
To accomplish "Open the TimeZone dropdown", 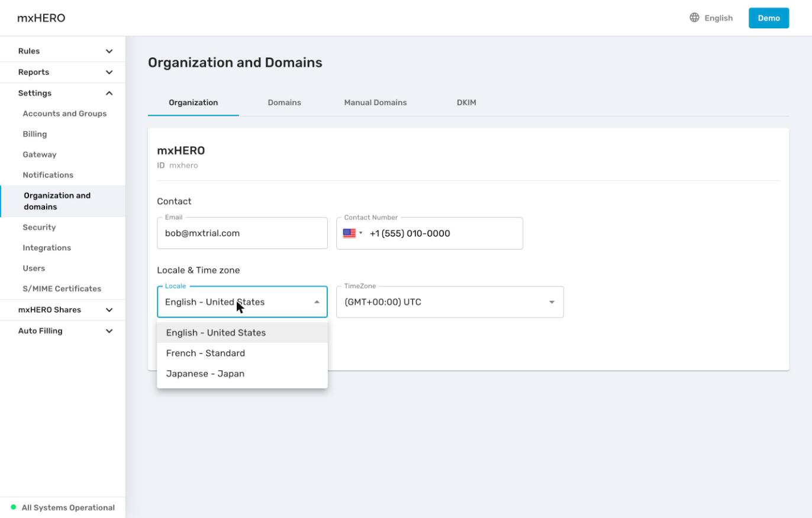I will (450, 302).
